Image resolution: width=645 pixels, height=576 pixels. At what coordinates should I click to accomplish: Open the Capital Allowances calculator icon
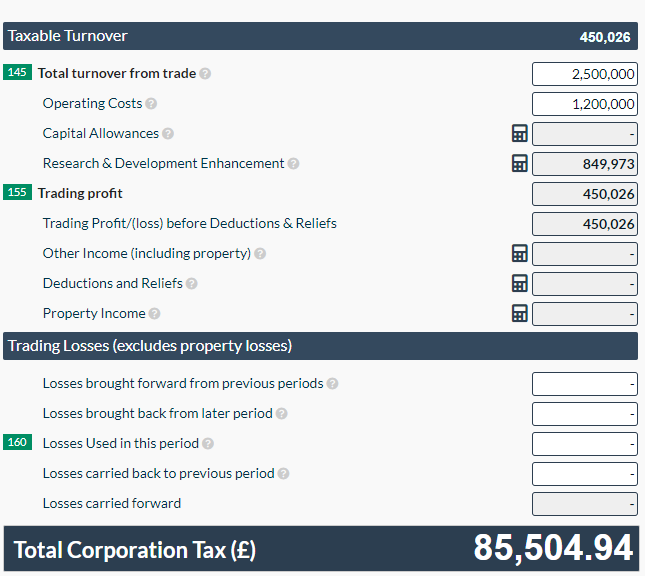click(x=519, y=134)
